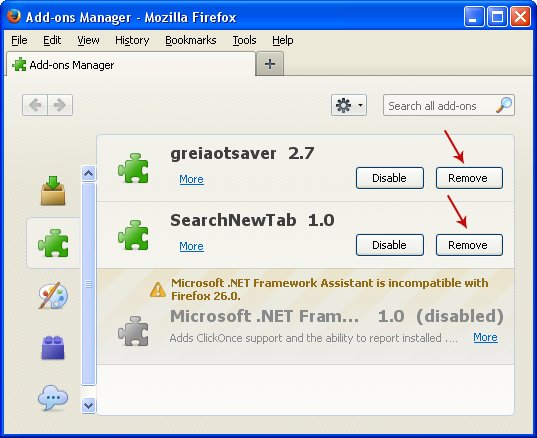
Task: Open the File menu
Action: (19, 40)
